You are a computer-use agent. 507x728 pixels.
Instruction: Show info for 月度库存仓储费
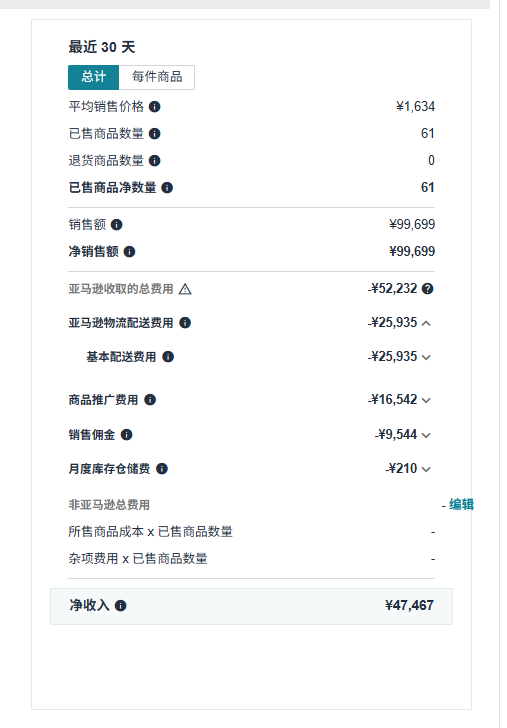[162, 469]
